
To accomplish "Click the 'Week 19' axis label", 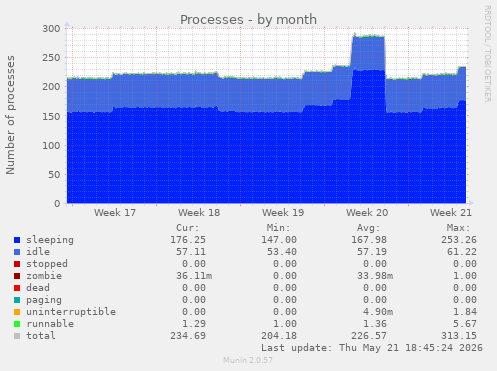I will tap(283, 213).
